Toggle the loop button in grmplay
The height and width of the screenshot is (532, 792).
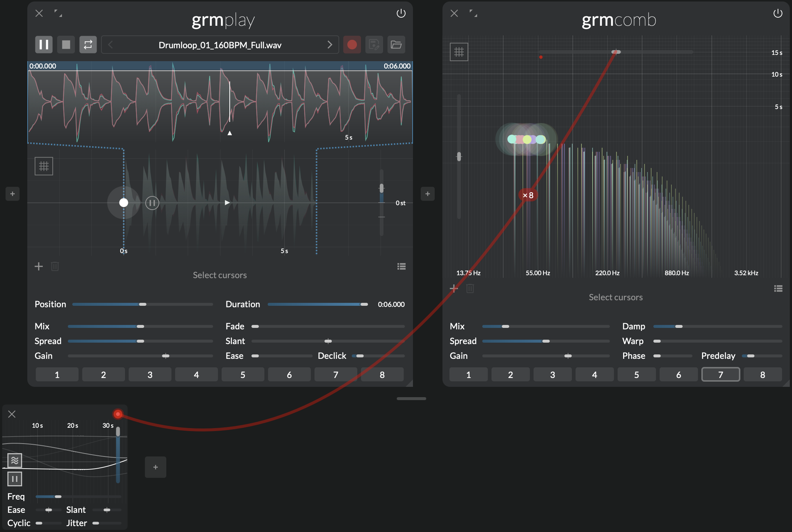(88, 45)
